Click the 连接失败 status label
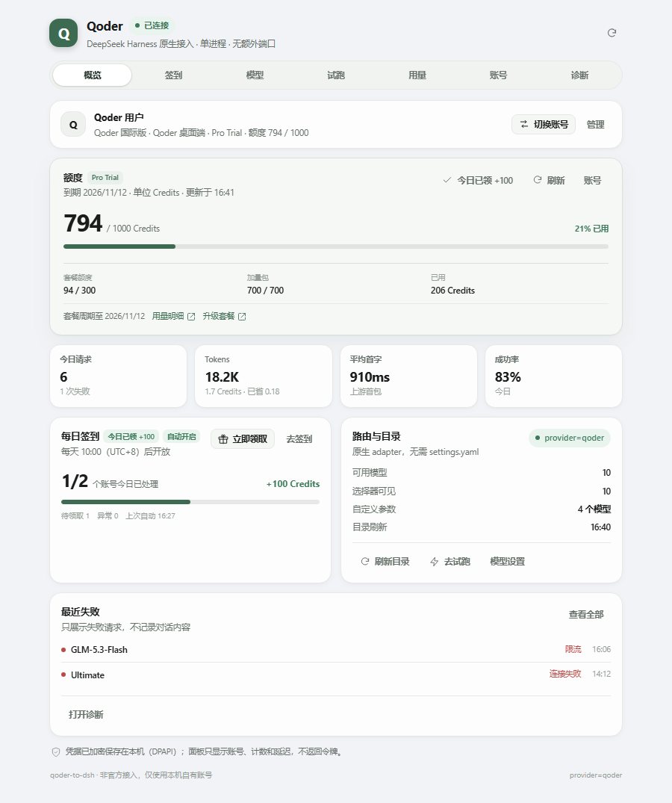Screen dimensions: 672x803 point(565,674)
